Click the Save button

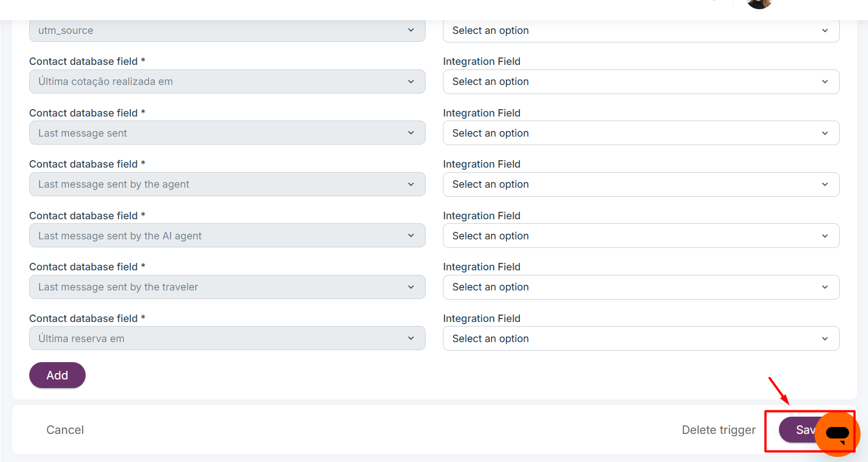tap(798, 430)
